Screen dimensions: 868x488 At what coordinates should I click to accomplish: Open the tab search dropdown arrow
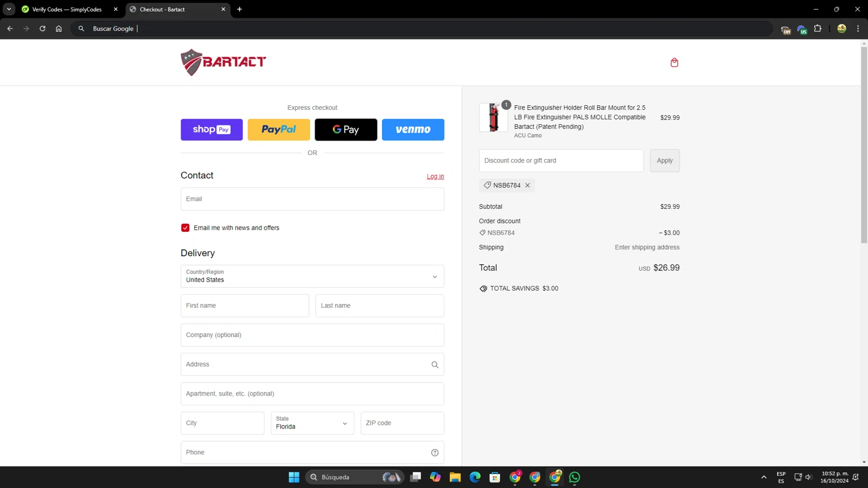pyautogui.click(x=9, y=9)
